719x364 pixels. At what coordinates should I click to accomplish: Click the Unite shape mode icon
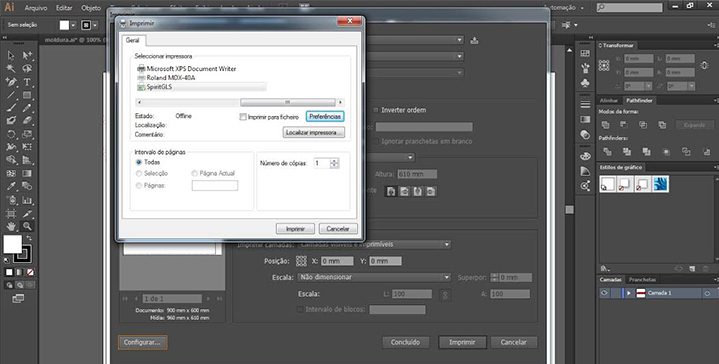coord(605,125)
